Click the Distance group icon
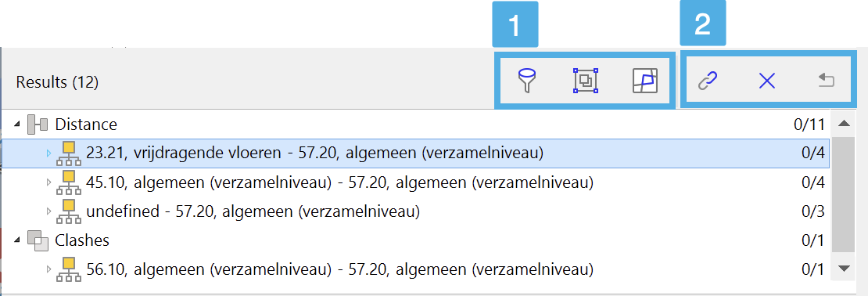 pyautogui.click(x=38, y=125)
